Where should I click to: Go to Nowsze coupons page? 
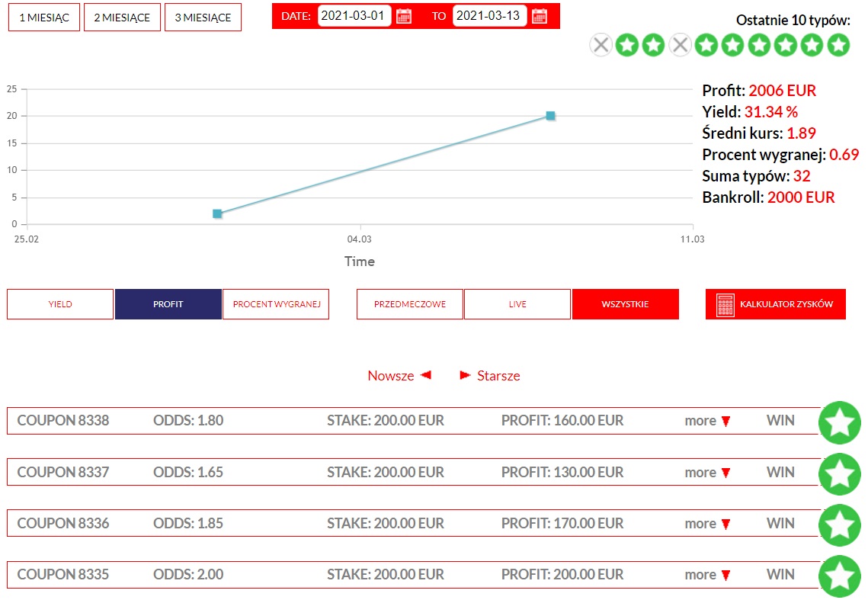399,376
